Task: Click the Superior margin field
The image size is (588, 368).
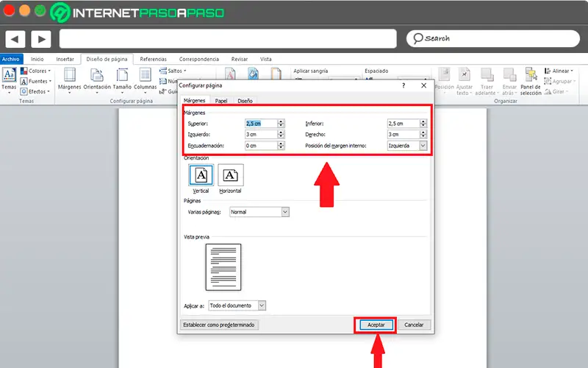Action: tap(262, 123)
